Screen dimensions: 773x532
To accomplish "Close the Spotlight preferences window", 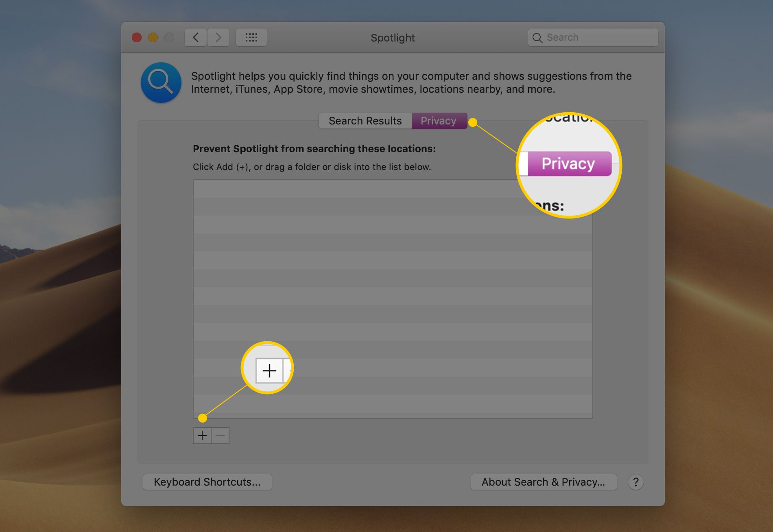I will coord(137,37).
